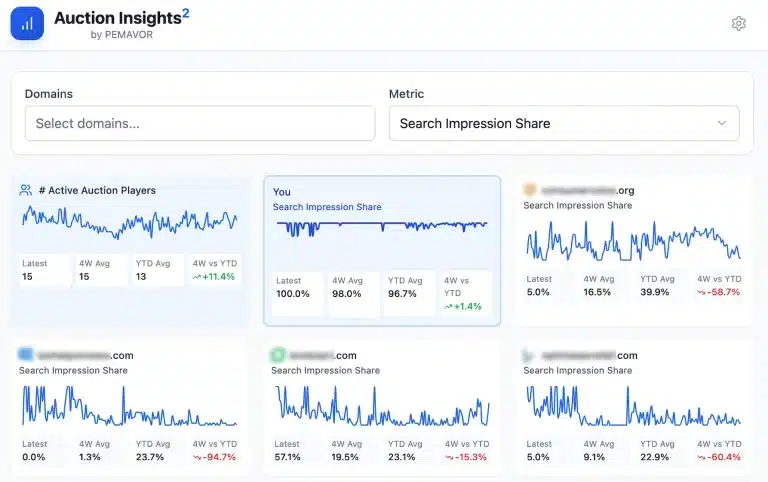
Task: Click the green favicon on the 57.1% card
Action: tap(278, 355)
